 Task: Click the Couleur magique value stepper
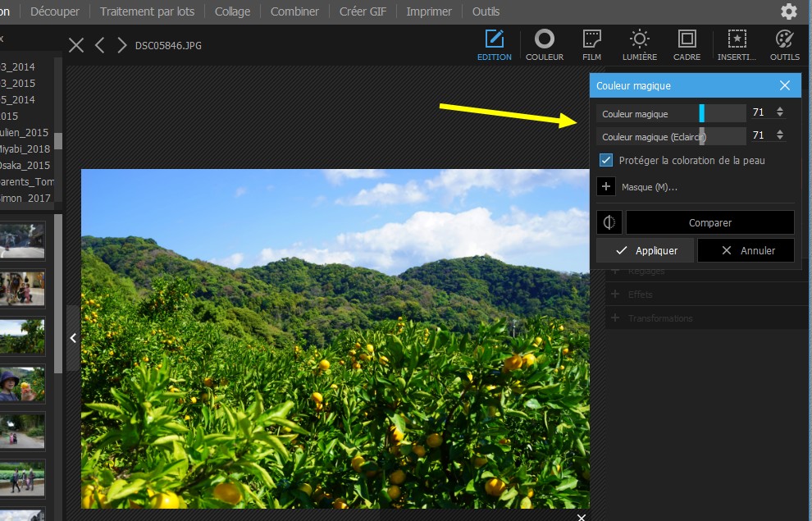tap(780, 112)
